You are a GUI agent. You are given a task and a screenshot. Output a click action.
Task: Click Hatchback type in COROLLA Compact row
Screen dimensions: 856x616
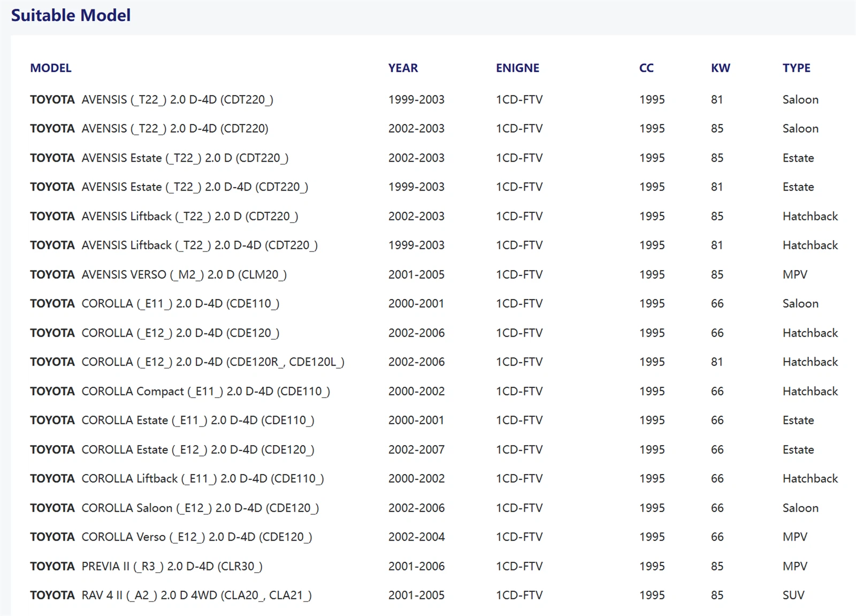pos(810,391)
